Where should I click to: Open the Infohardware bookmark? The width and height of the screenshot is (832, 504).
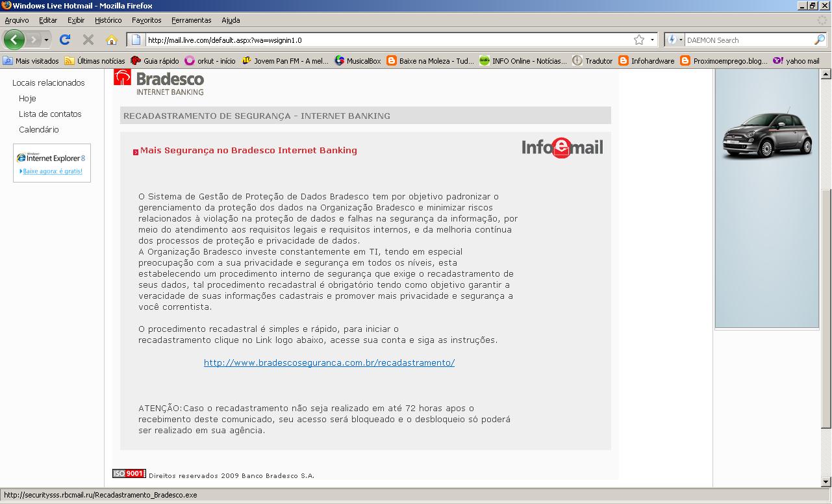coord(646,61)
